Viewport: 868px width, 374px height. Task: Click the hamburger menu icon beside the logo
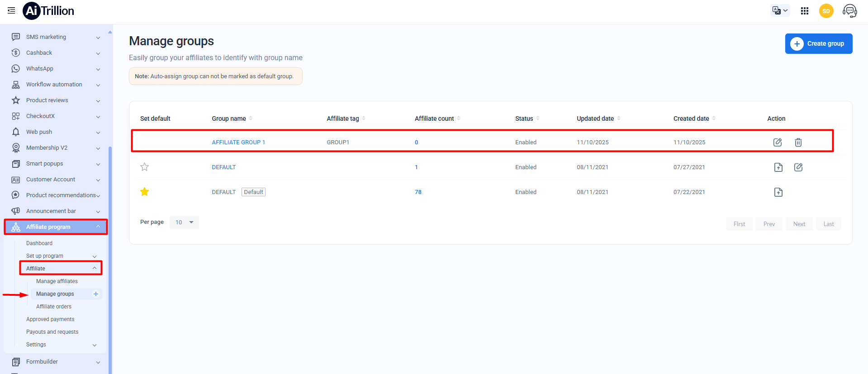[x=11, y=10]
